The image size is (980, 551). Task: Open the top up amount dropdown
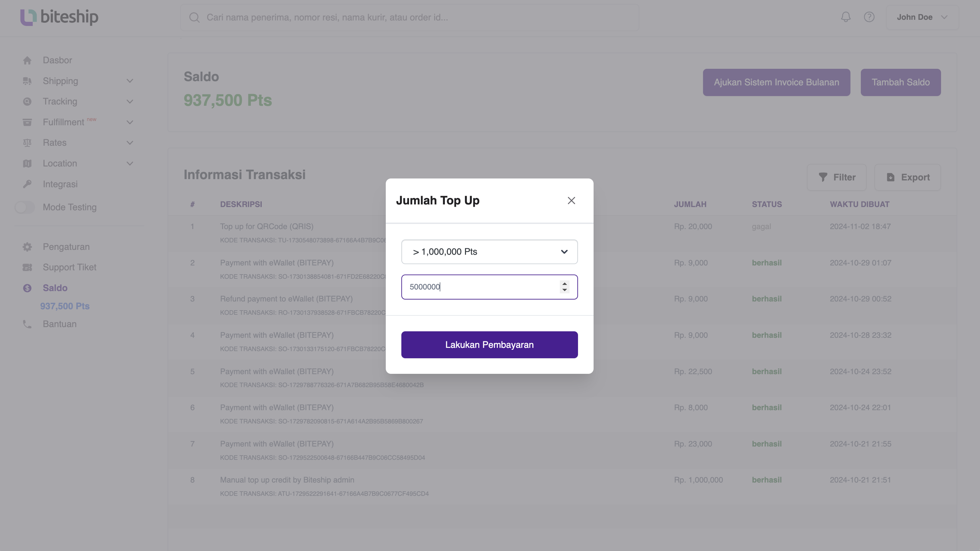(x=489, y=252)
